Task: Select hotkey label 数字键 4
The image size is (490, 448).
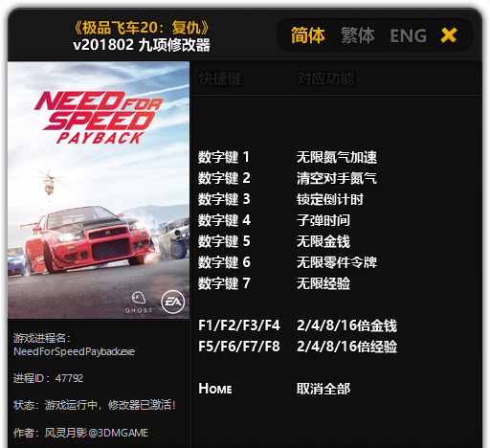Action: [x=224, y=220]
